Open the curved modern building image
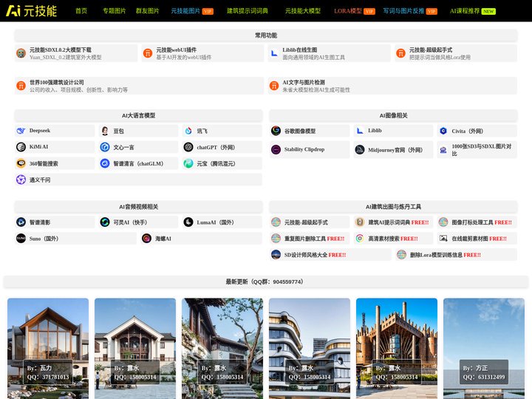The image size is (532, 399). pyautogui.click(x=310, y=349)
